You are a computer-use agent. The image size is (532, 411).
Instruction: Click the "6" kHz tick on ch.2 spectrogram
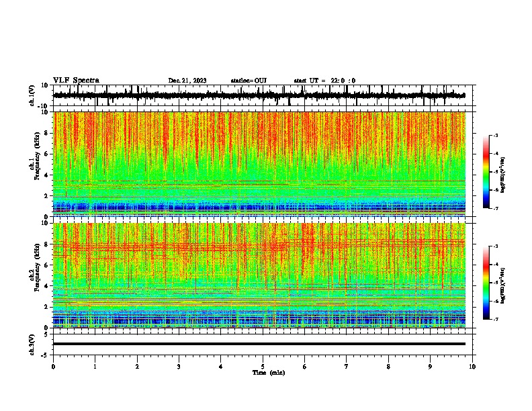(x=46, y=265)
